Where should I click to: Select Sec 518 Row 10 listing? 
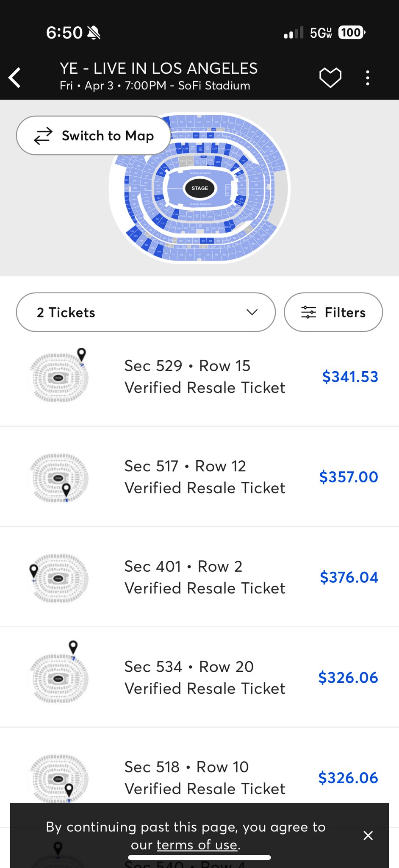click(x=205, y=778)
